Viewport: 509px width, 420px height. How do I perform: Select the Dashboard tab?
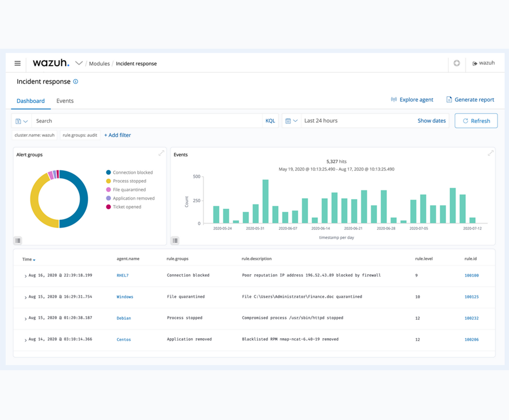(x=31, y=101)
